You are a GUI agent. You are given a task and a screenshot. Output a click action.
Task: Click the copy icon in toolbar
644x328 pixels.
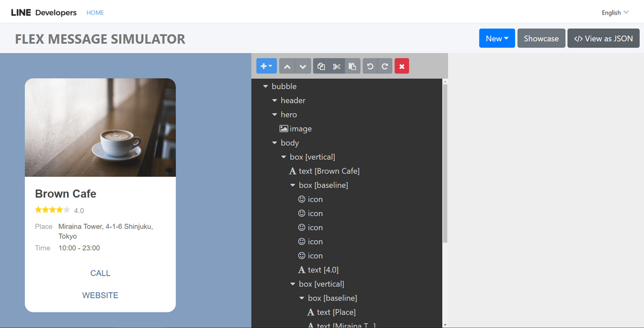321,66
